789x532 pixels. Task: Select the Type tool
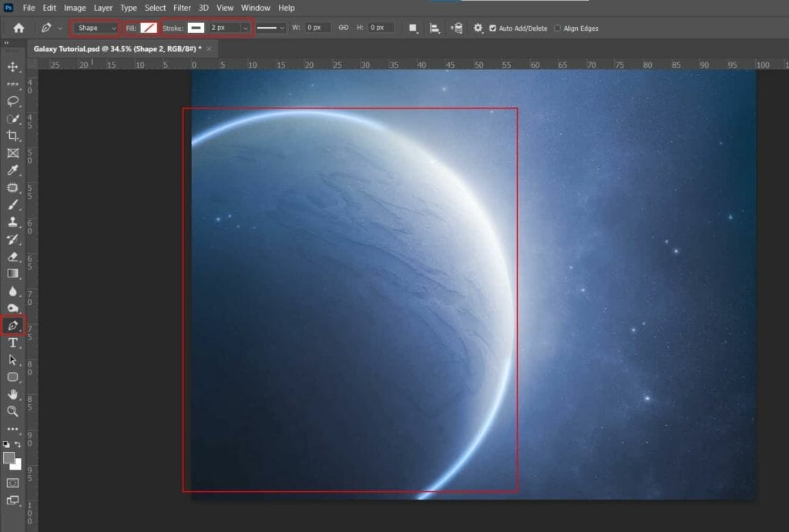12,343
